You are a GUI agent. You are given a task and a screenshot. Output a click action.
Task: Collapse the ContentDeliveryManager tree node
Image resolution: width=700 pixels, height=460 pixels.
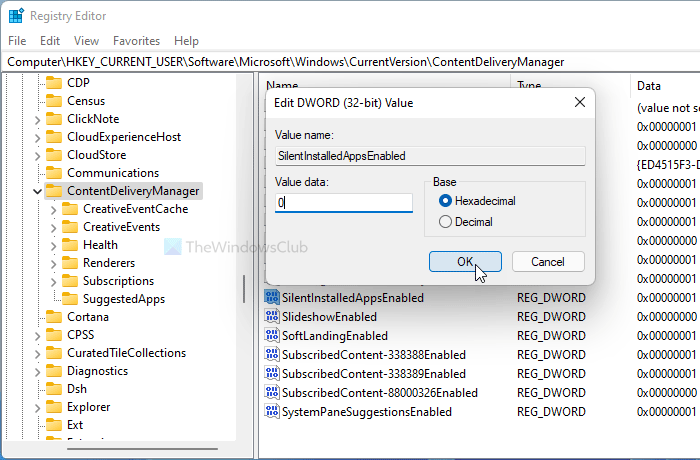click(x=37, y=191)
